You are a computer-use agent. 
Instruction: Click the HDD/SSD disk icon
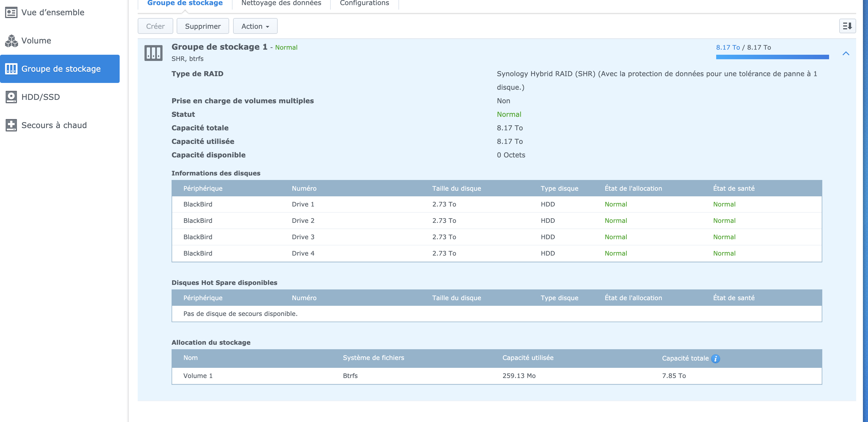coord(11,97)
